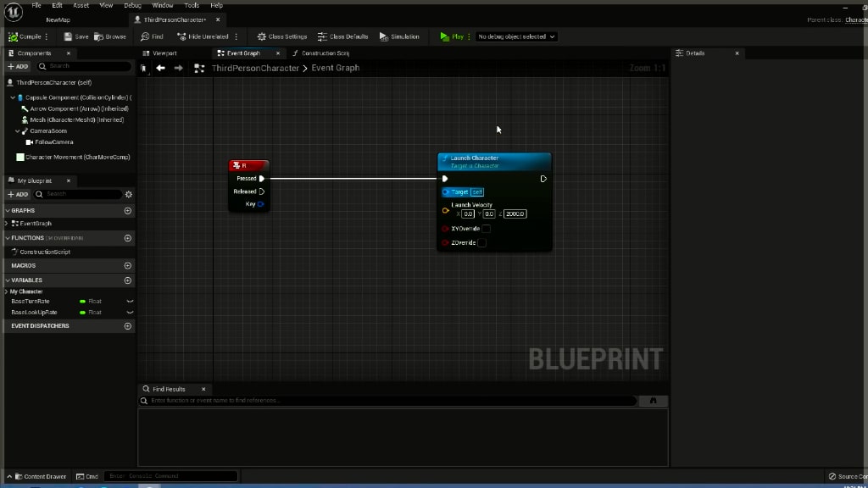Add a new component with Add button
This screenshot has width=868, height=488.
tap(18, 66)
